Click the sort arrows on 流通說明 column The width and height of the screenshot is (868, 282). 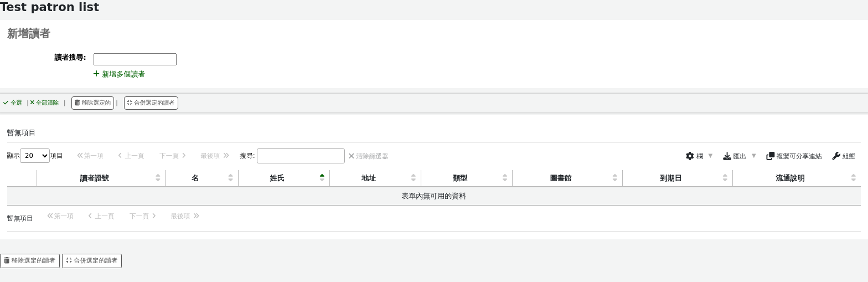[x=853, y=178]
